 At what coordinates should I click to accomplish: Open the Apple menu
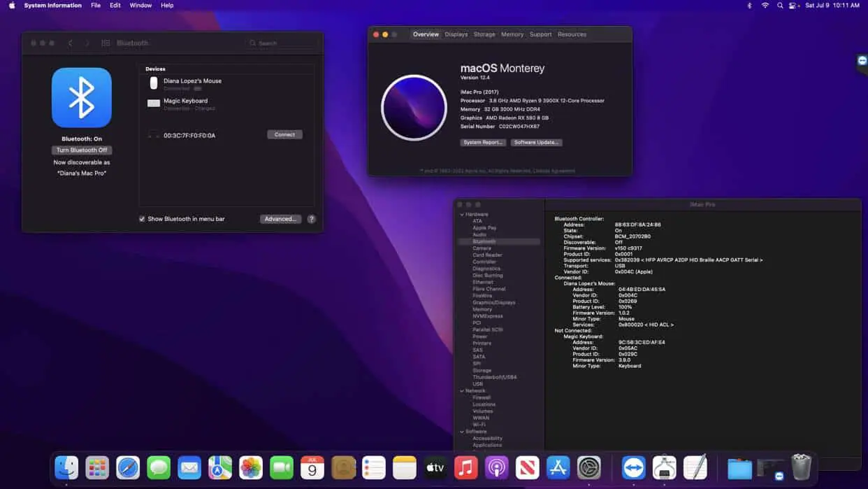pyautogui.click(x=12, y=6)
